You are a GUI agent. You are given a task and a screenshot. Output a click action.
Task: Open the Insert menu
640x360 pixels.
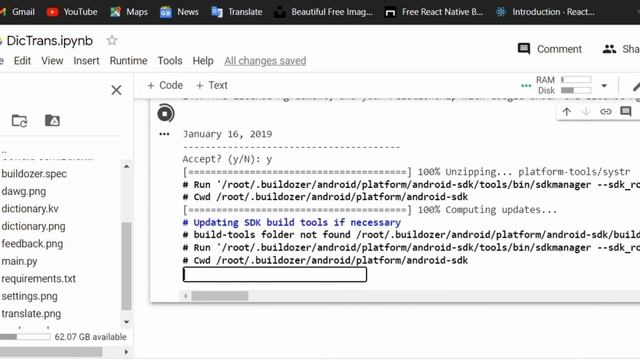click(x=86, y=61)
